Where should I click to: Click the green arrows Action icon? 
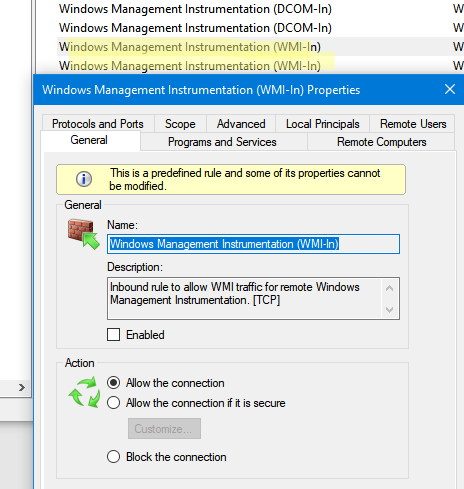(84, 392)
